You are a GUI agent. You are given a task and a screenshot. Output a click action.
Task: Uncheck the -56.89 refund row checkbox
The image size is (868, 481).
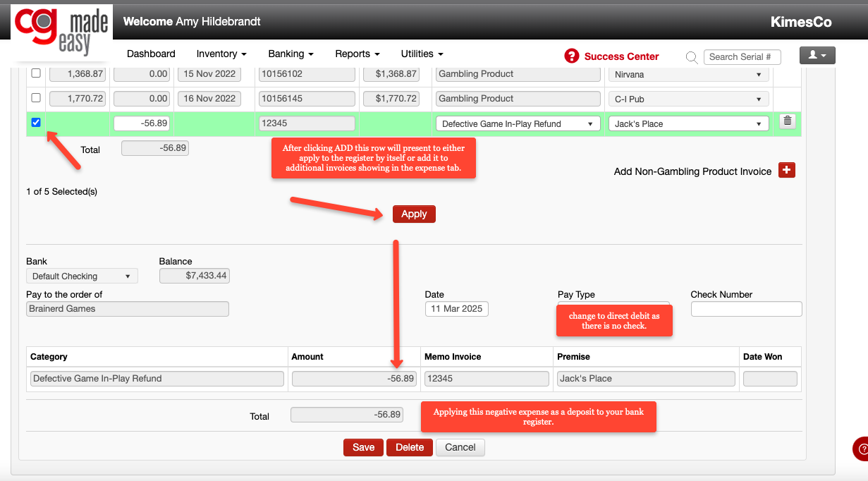(x=36, y=122)
